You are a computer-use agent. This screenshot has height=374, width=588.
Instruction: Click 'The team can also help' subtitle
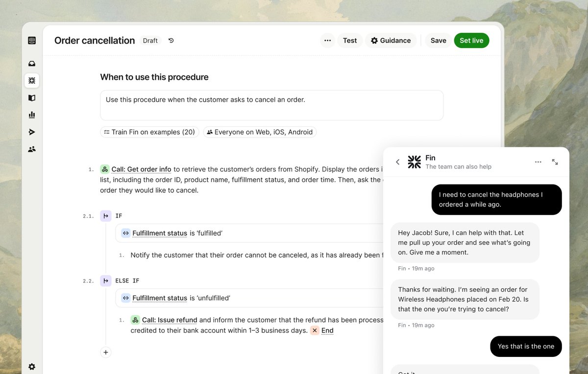458,167
